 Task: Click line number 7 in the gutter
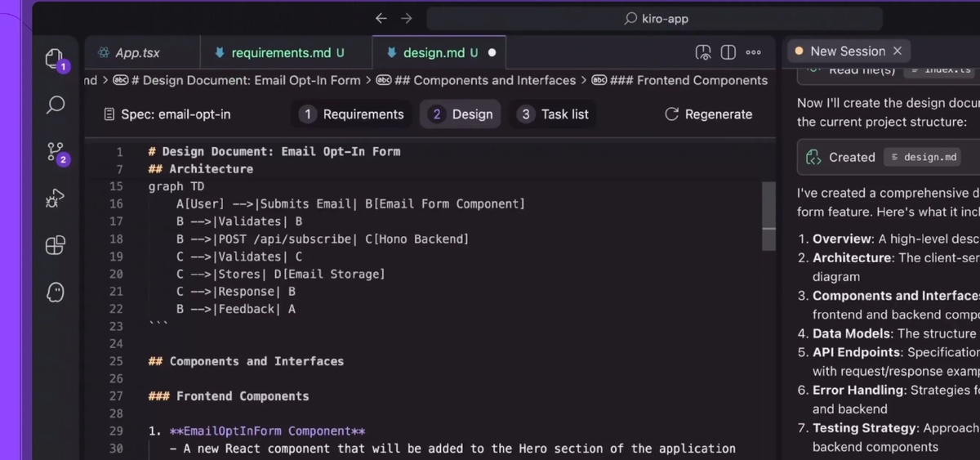coord(119,169)
